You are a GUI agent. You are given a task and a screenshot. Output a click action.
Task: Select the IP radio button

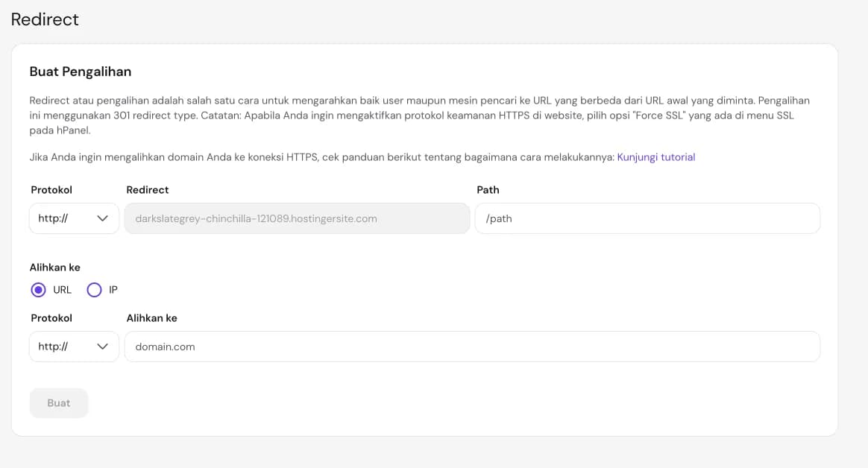[94, 290]
